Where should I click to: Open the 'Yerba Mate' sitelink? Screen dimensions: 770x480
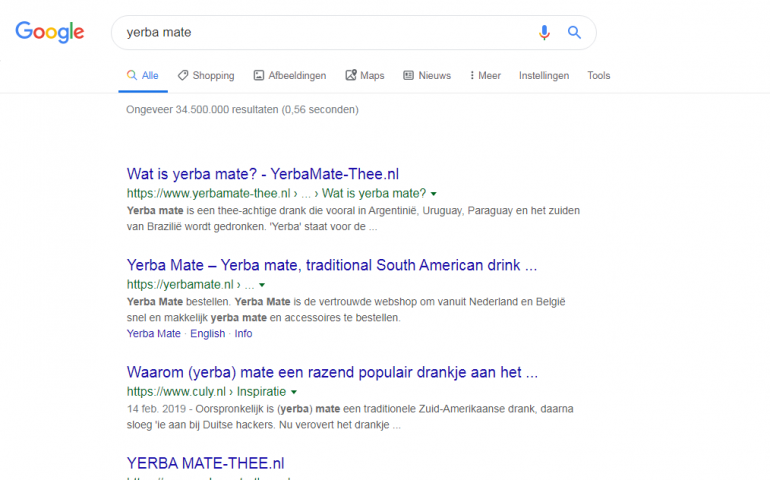tap(154, 334)
